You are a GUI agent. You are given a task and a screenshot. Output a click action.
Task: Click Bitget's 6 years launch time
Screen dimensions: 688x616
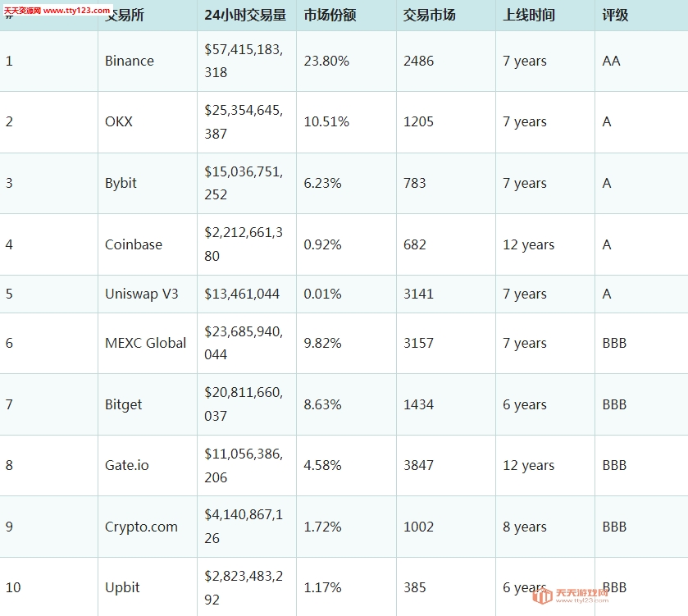coord(525,405)
